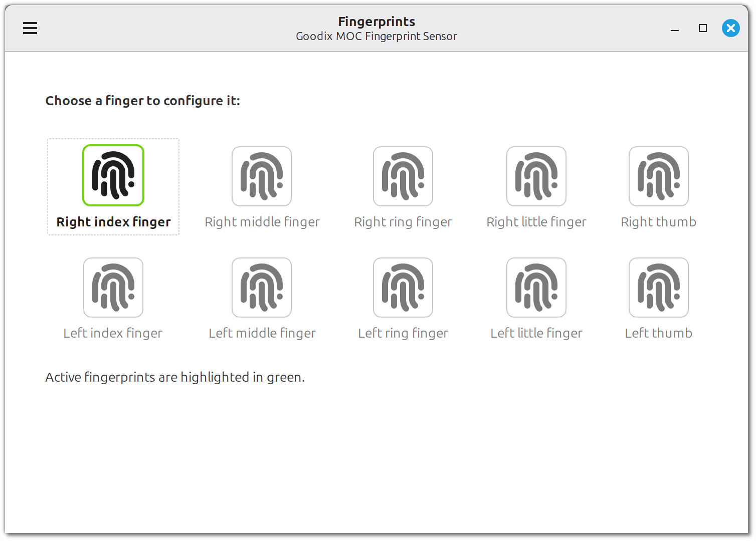
Task: Open the hamburger menu in the header
Action: pyautogui.click(x=30, y=28)
